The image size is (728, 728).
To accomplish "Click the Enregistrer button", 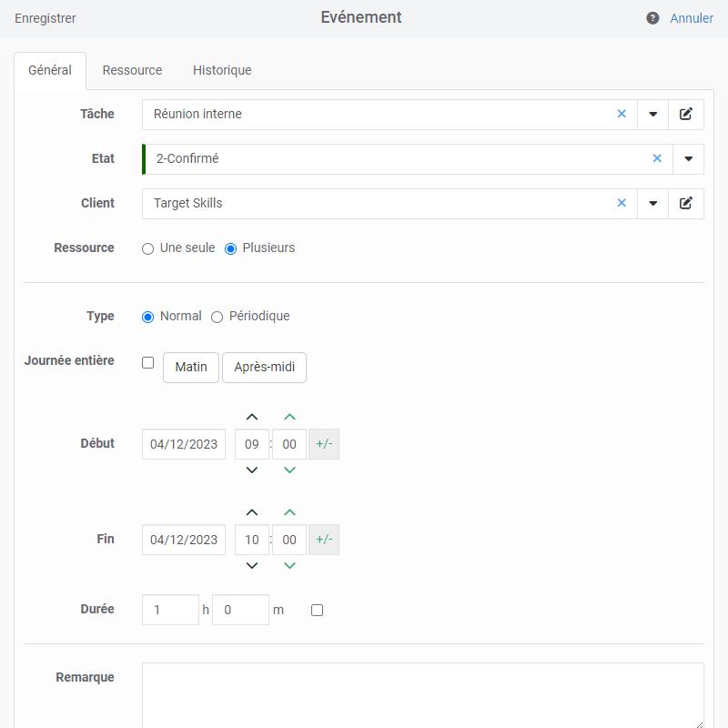I will click(45, 18).
